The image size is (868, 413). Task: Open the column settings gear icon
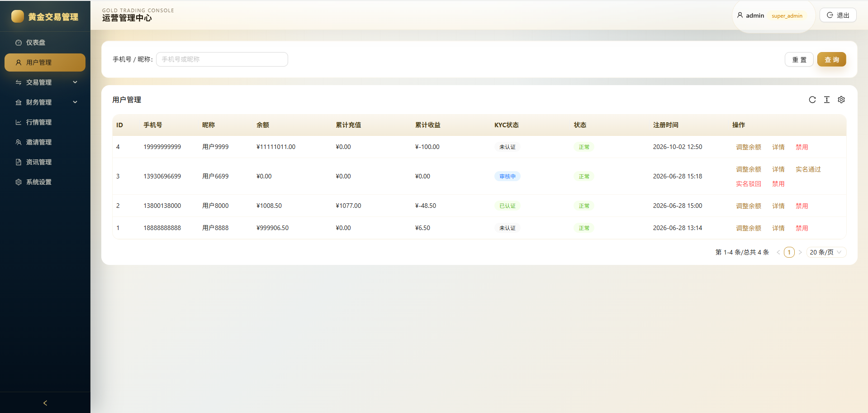pyautogui.click(x=841, y=100)
